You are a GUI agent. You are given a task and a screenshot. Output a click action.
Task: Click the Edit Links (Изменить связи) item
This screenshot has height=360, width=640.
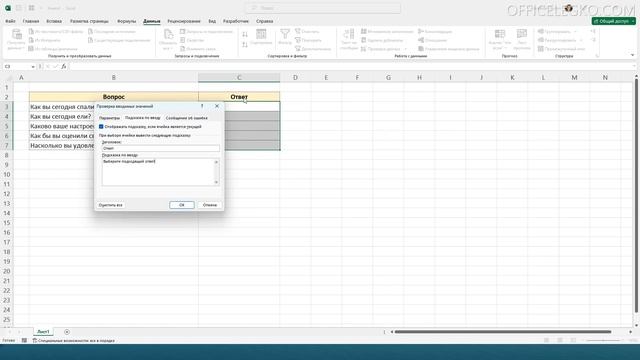tap(198, 49)
